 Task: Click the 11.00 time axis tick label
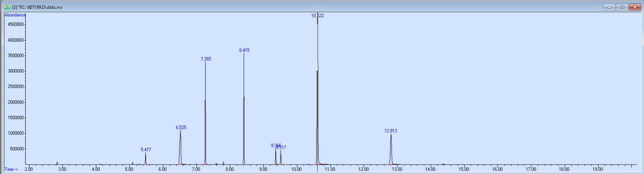[x=330, y=169]
